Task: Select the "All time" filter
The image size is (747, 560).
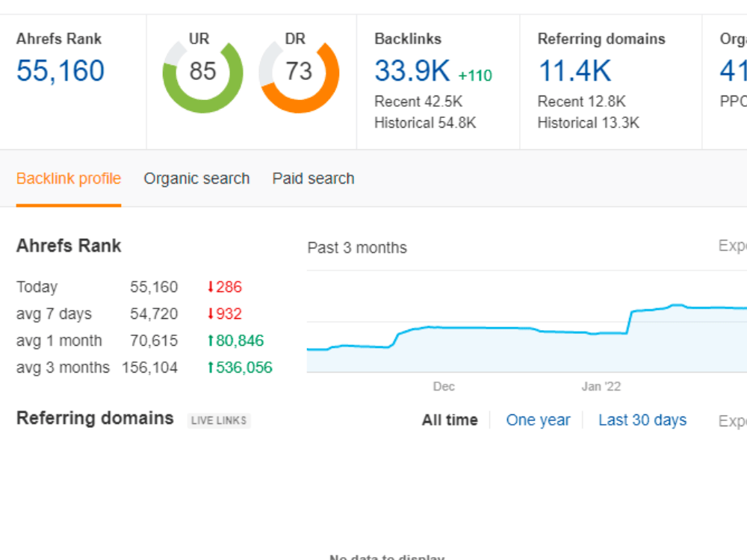Action: pos(449,420)
